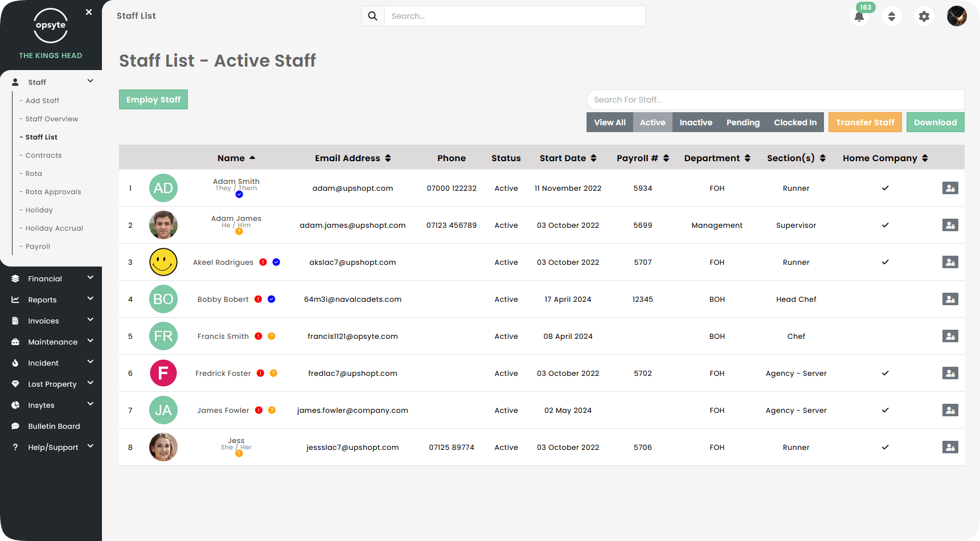Click orange warning icon beside Fredrick Foster

click(x=273, y=373)
